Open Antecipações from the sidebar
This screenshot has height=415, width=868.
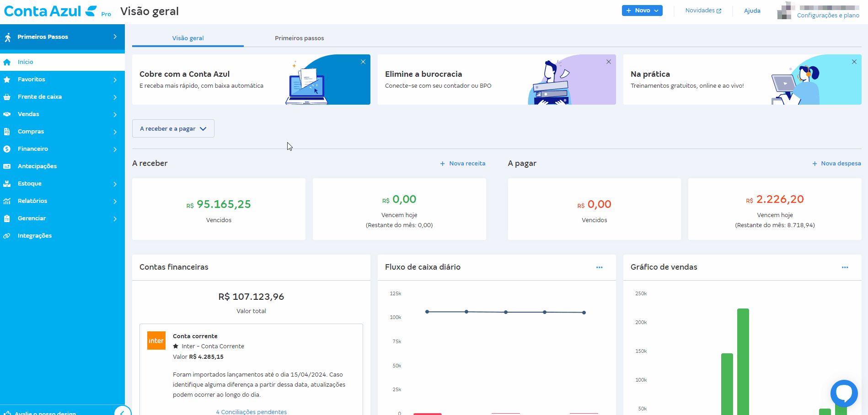(62, 166)
